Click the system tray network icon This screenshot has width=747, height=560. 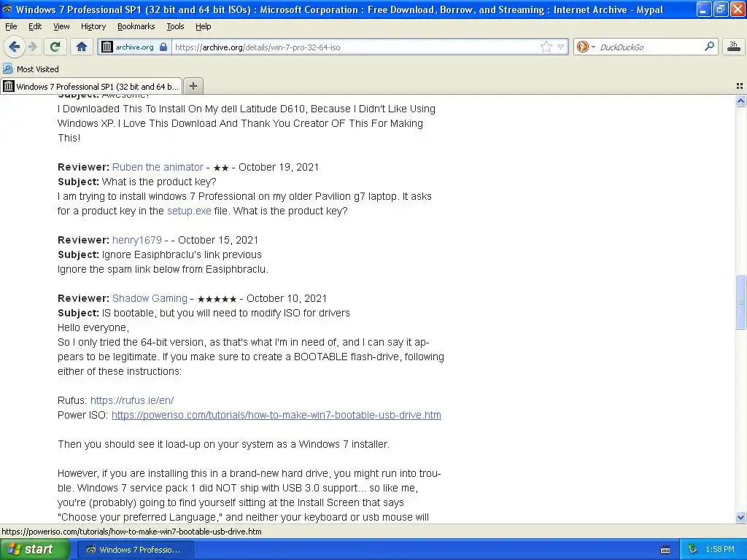692,550
